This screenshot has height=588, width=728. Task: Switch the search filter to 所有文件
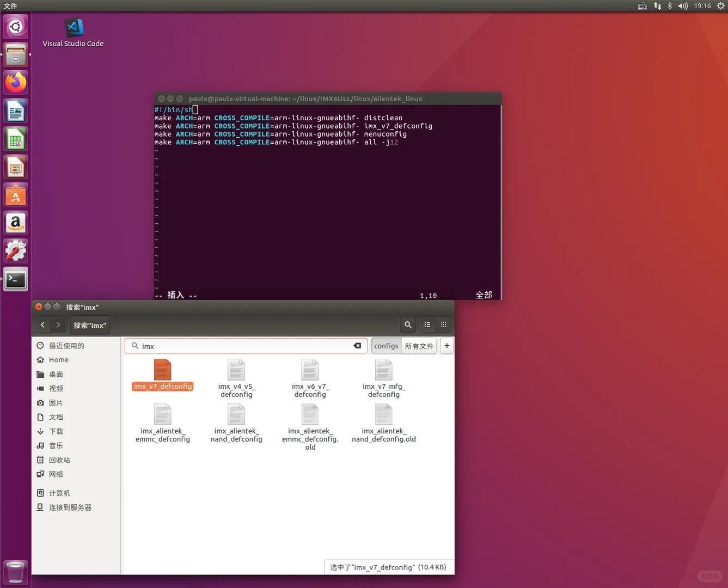point(419,346)
